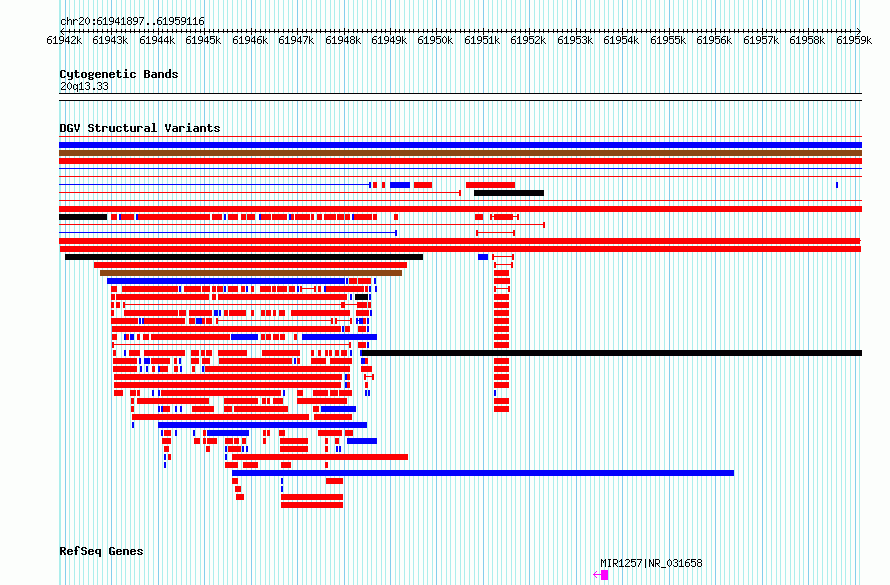The height and width of the screenshot is (585, 890).
Task: Click ruler position 61958k
Action: (x=807, y=40)
